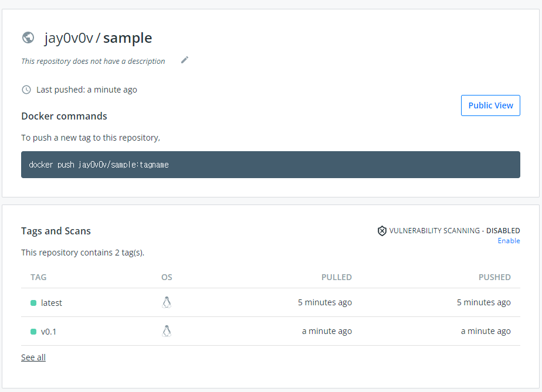Click the green status dot for v0.1
542x392 pixels.
(x=33, y=332)
